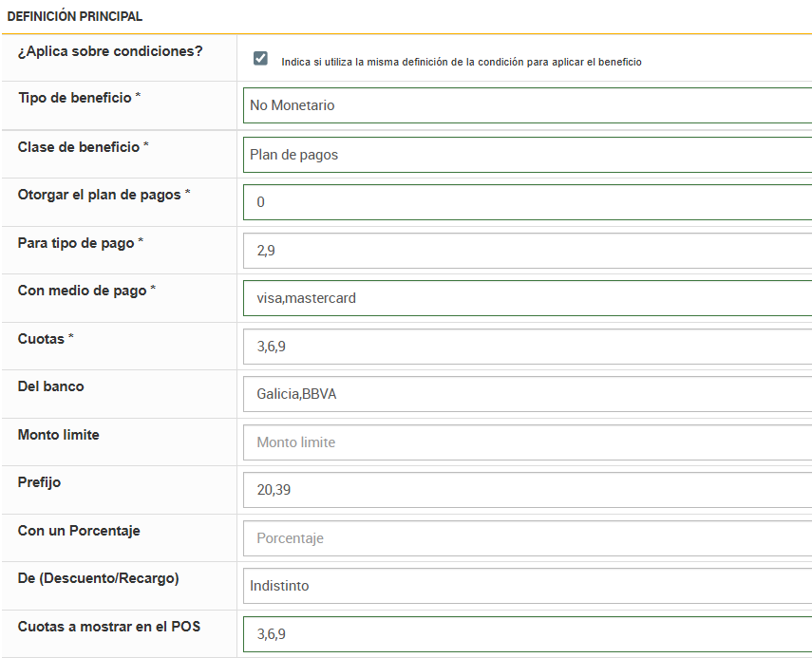
Task: Click the empty 'Con un Porcentaje' input
Action: point(527,538)
